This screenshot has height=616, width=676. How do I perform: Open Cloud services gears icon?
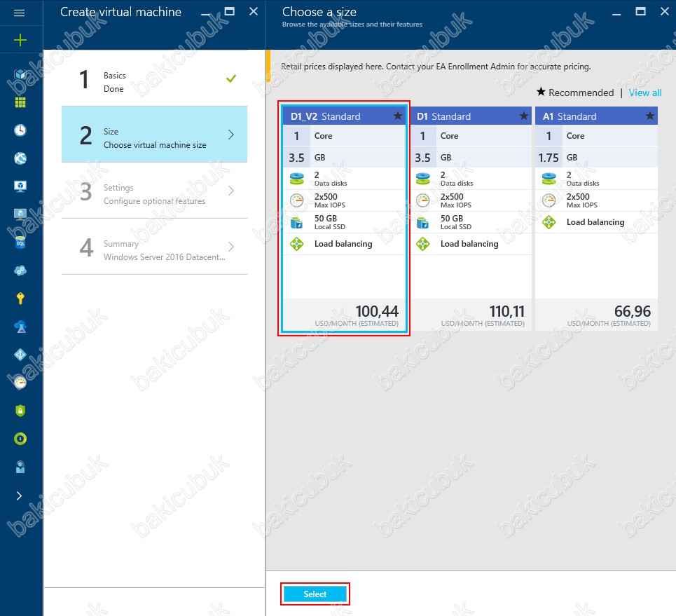[20, 271]
